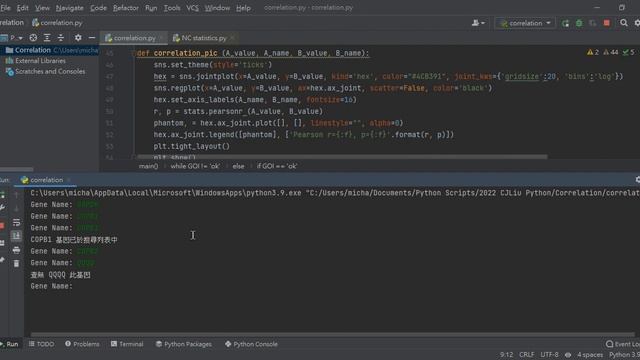
Task: Toggle Scroll to End in Run console
Action: point(16,236)
